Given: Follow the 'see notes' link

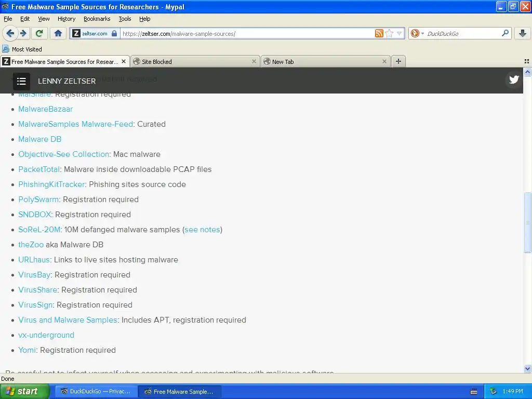Looking at the screenshot, I should click(x=202, y=229).
